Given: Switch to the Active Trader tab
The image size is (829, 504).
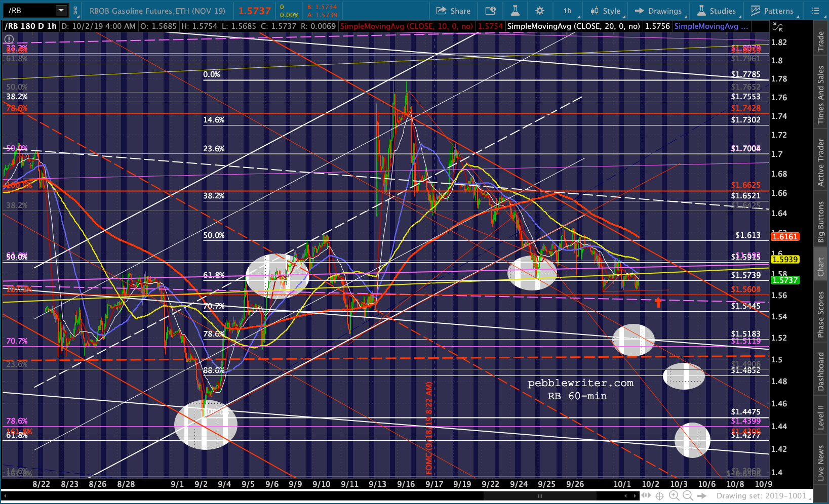Looking at the screenshot, I should pyautogui.click(x=821, y=162).
